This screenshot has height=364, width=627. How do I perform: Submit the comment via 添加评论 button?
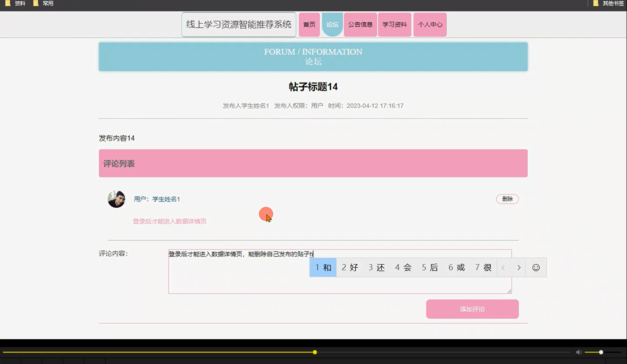point(472,309)
